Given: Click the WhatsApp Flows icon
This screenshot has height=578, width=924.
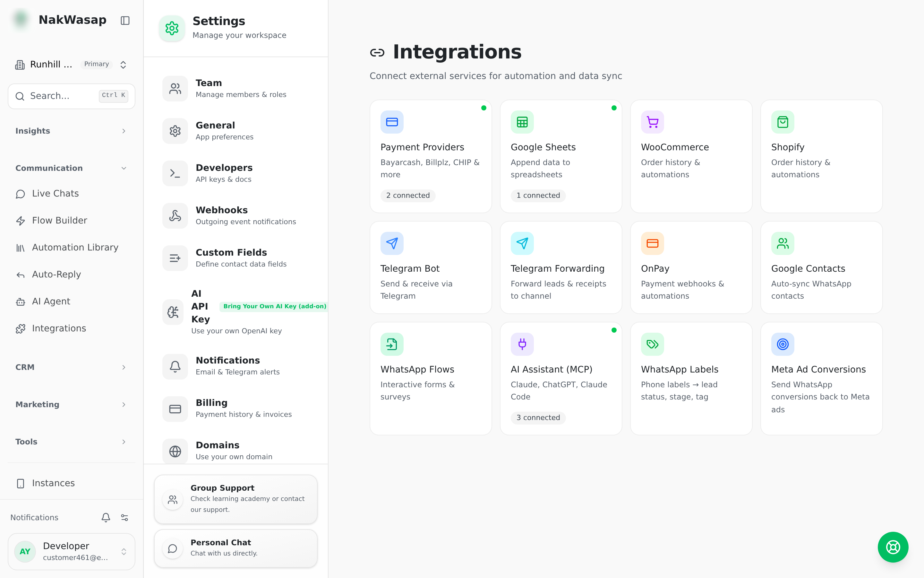Looking at the screenshot, I should 392,344.
